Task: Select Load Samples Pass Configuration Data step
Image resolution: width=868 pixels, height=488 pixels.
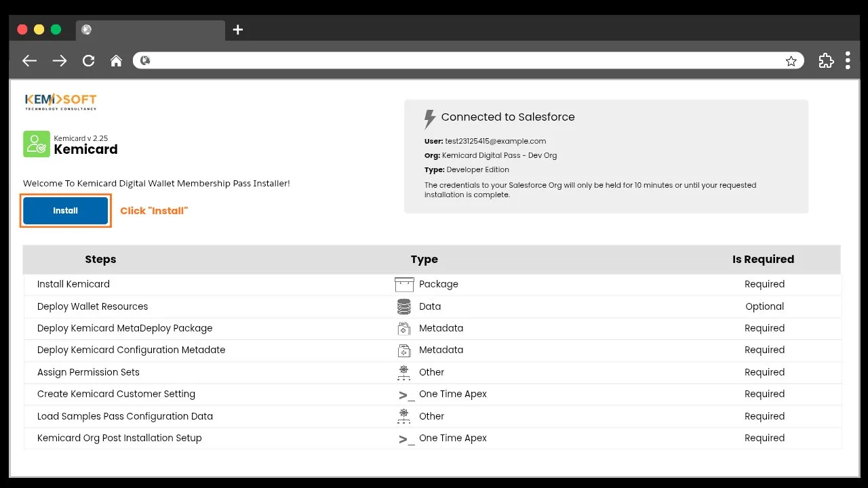Action: pyautogui.click(x=125, y=416)
